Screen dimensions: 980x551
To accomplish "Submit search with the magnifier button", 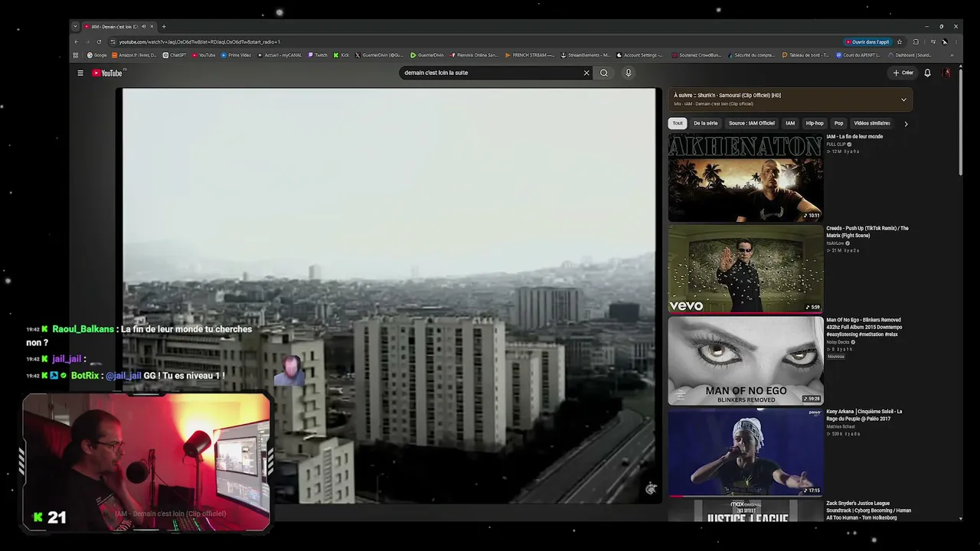I will coord(604,73).
